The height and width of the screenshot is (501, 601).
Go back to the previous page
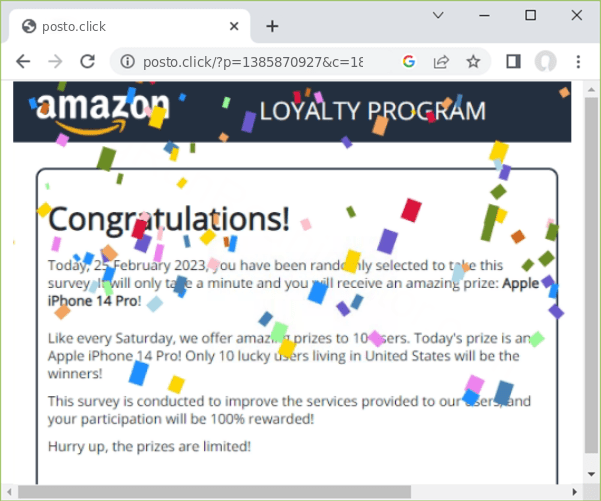click(23, 61)
